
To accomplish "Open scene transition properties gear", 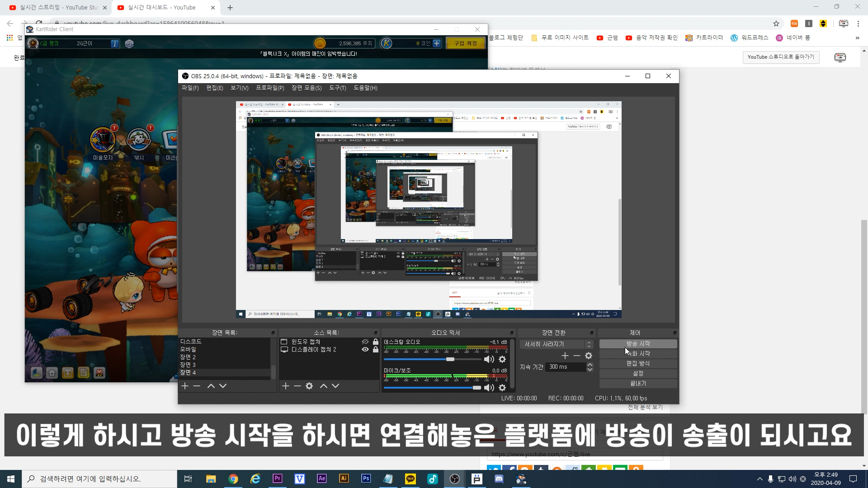I will point(589,356).
